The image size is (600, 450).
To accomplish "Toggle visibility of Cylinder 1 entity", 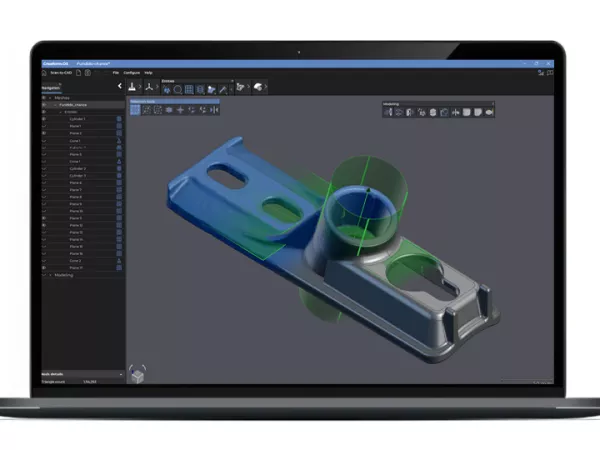I will pyautogui.click(x=44, y=119).
